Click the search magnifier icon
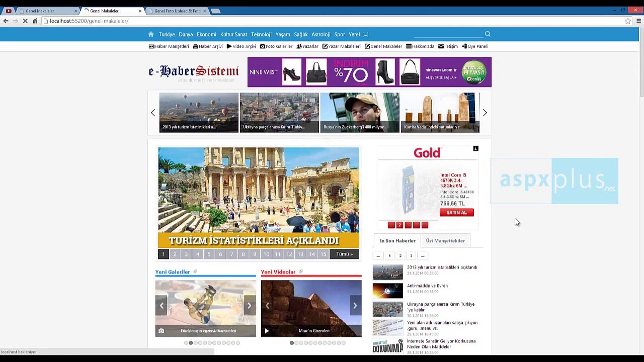 [x=487, y=34]
